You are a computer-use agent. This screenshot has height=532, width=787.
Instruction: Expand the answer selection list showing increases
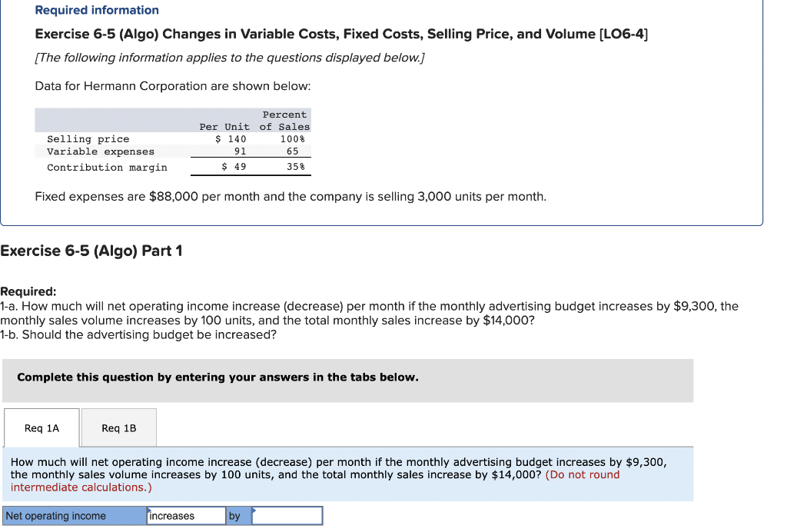point(185,515)
